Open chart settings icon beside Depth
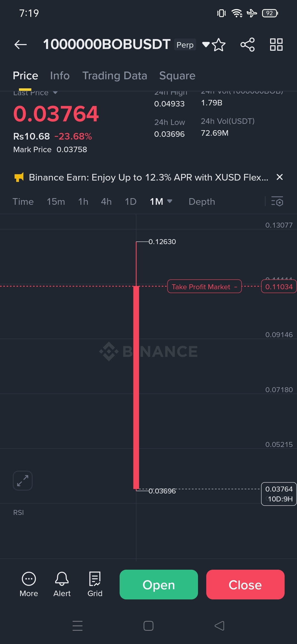The image size is (297, 644). tap(277, 201)
